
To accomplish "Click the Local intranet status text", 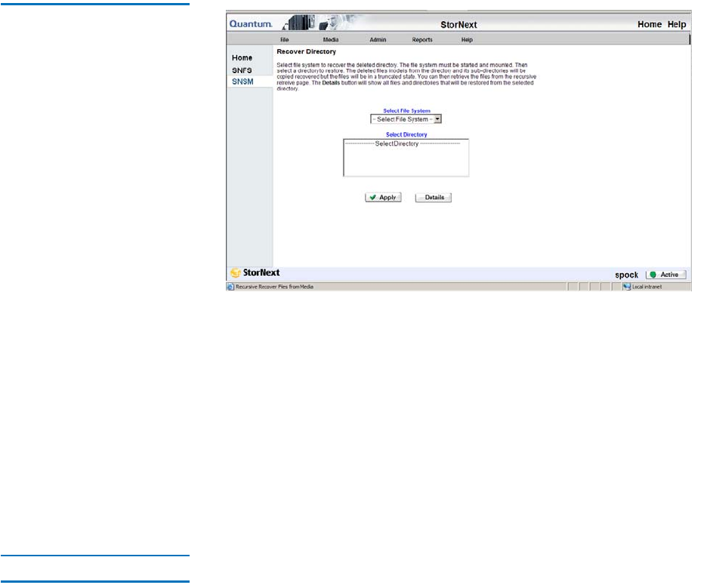I will pos(647,287).
